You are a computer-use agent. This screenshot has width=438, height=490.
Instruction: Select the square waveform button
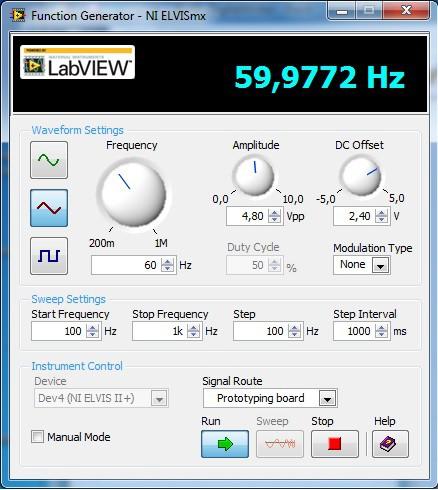click(49, 256)
